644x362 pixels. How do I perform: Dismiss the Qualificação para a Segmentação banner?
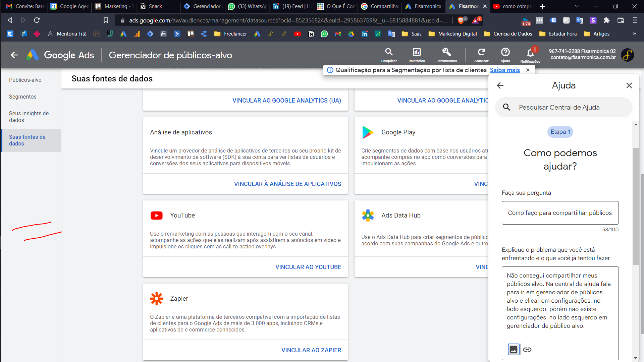coord(528,70)
